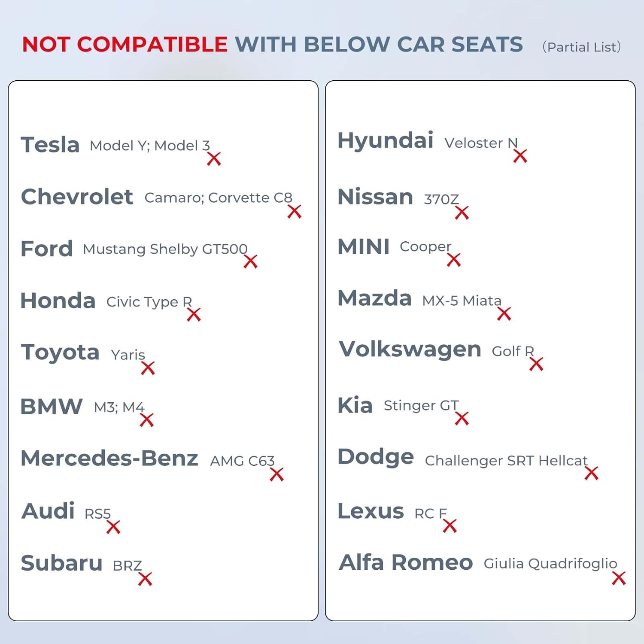Click the red X next to Toyota Yaris
This screenshot has width=644, height=644.
click(148, 368)
